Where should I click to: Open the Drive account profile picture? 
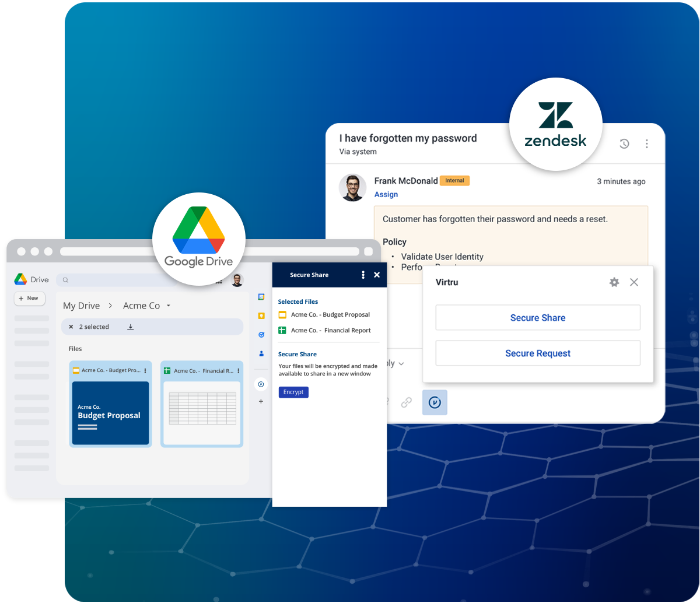click(x=237, y=280)
